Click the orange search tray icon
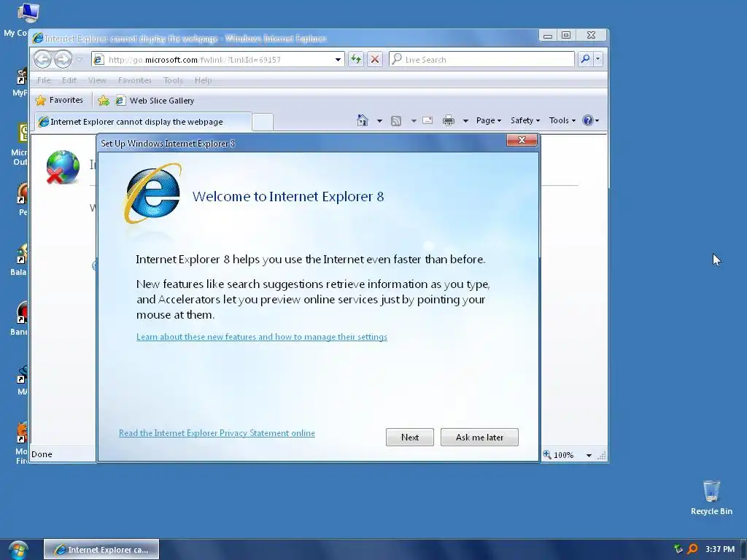747x560 pixels. [x=692, y=549]
